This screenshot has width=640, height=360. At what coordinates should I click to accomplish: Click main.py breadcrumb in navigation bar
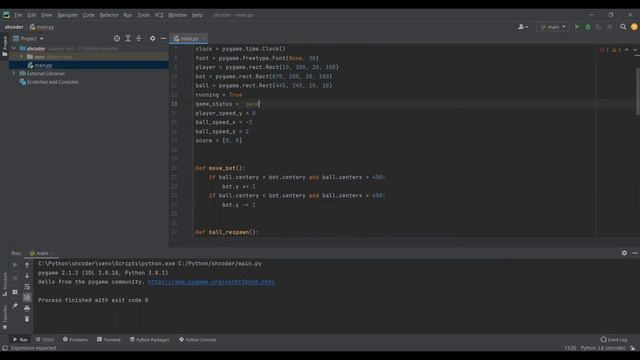tap(42, 27)
